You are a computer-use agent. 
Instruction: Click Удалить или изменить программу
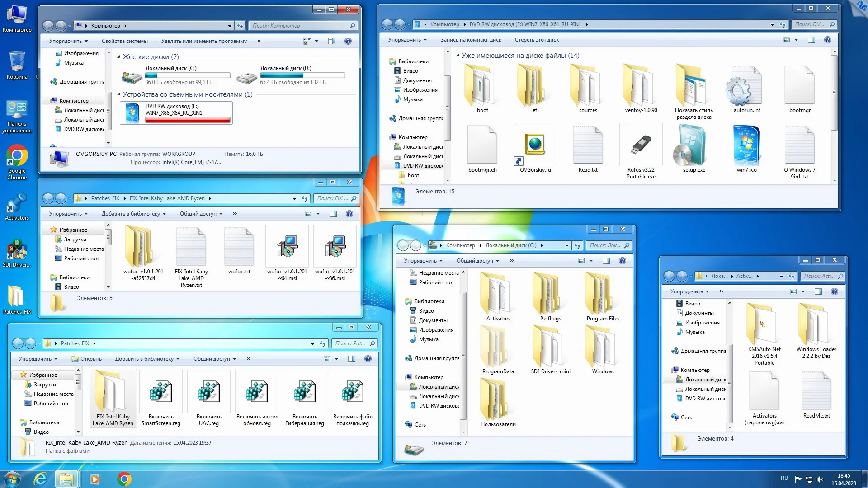(x=204, y=41)
